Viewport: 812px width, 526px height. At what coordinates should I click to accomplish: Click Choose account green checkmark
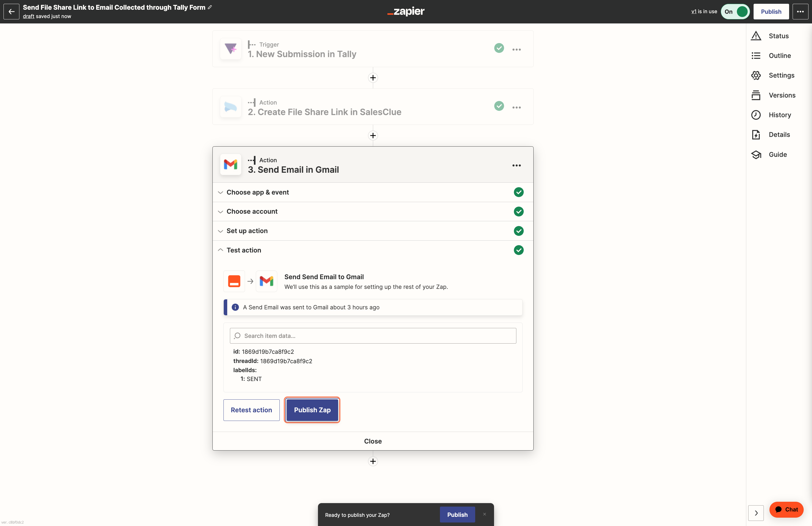(x=519, y=212)
